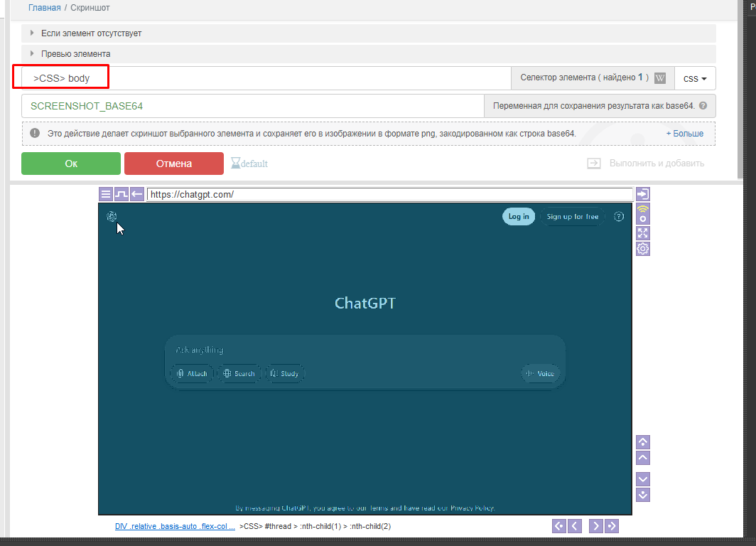Click the record signal icon beside browser
The width and height of the screenshot is (756, 546).
point(642,213)
